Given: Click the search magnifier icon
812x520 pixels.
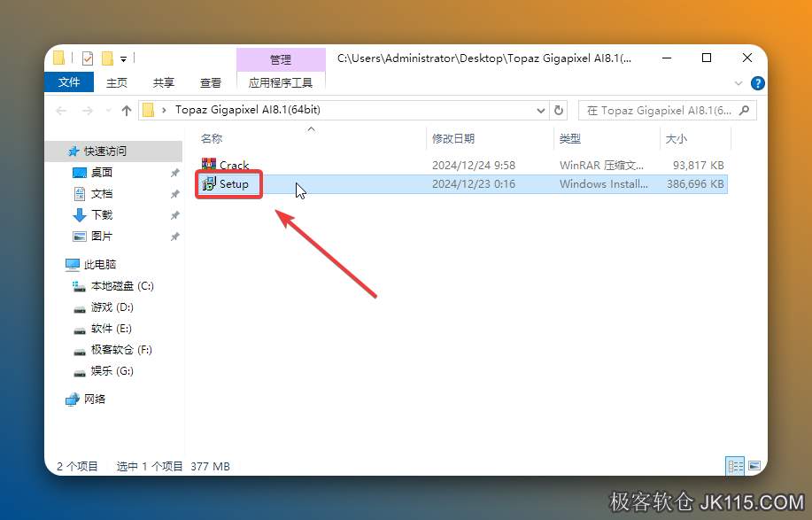Looking at the screenshot, I should (x=744, y=110).
